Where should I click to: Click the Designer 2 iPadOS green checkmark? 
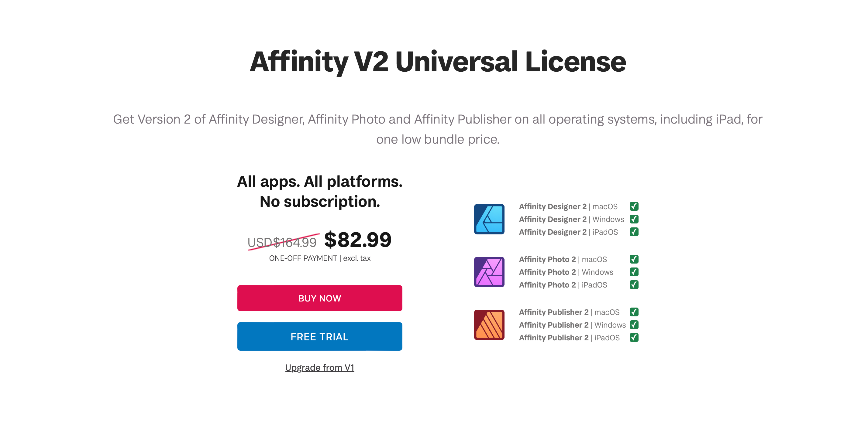634,232
